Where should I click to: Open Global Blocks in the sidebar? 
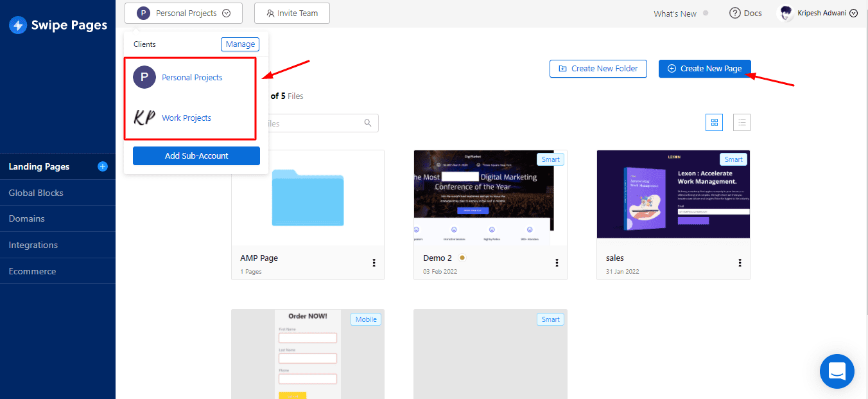(36, 193)
